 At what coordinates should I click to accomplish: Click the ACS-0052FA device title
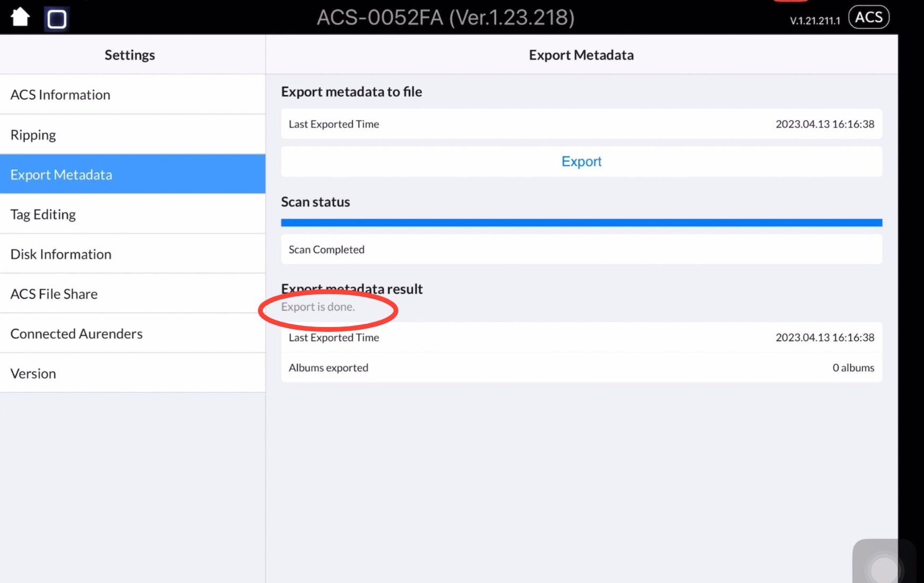click(x=445, y=18)
